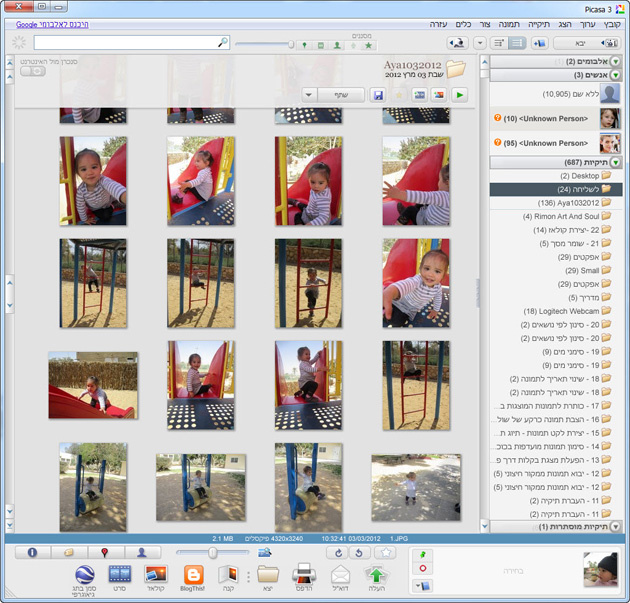Select the Desktop (2) folder

point(556,176)
